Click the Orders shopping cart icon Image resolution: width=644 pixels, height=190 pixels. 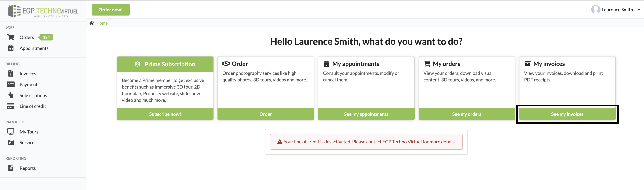pos(11,38)
